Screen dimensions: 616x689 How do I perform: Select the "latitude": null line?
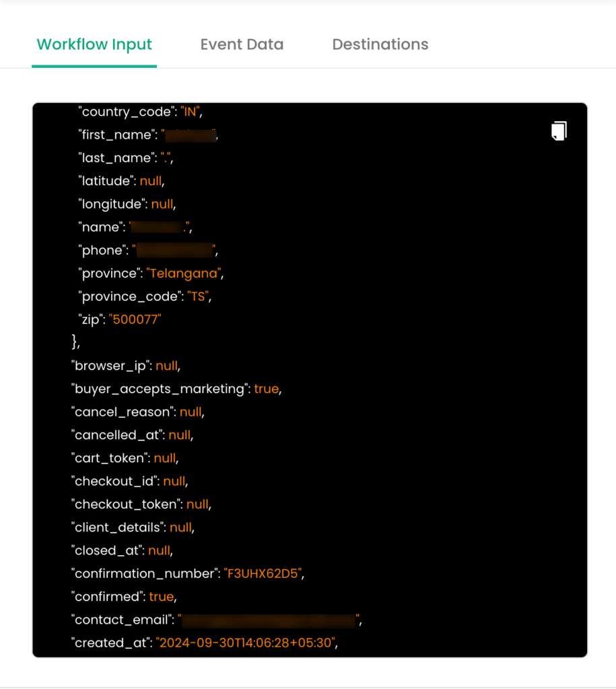click(x=121, y=181)
